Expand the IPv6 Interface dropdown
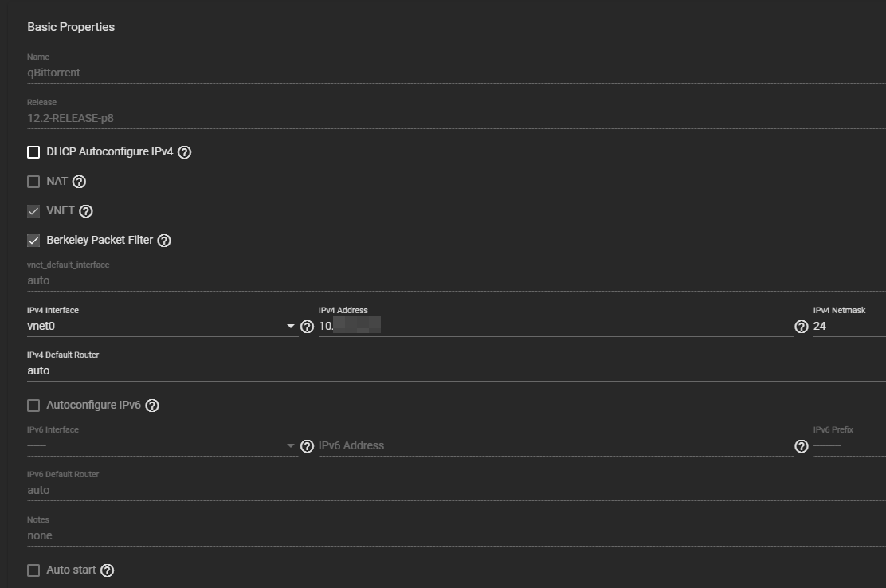 [159, 445]
